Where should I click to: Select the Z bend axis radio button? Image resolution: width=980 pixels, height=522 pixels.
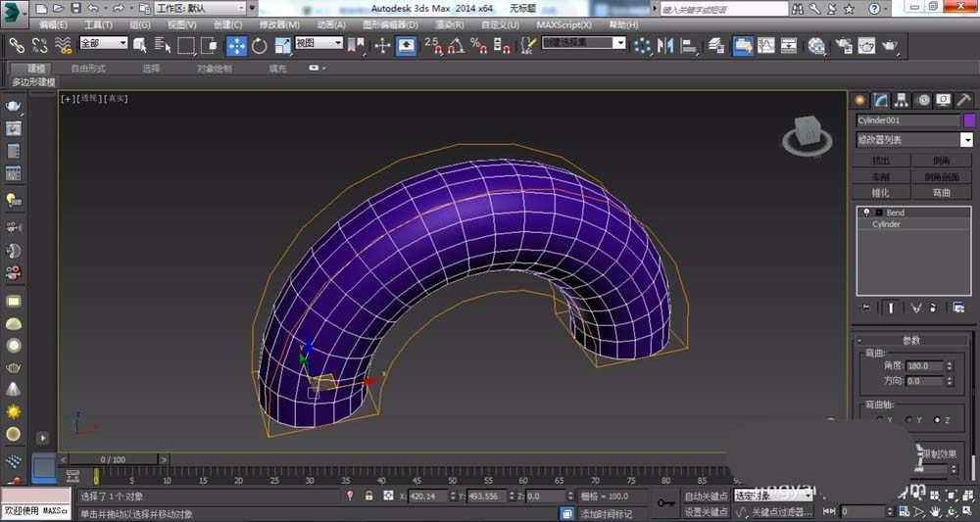pos(937,420)
